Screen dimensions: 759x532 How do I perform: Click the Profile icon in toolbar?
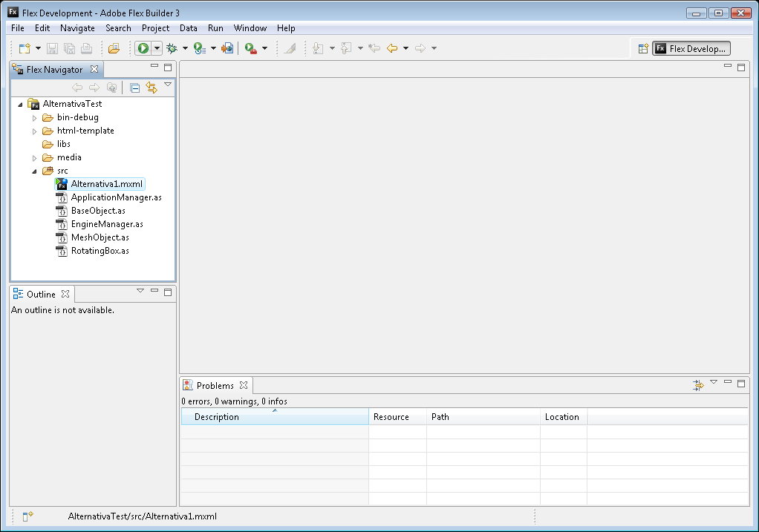click(x=199, y=48)
